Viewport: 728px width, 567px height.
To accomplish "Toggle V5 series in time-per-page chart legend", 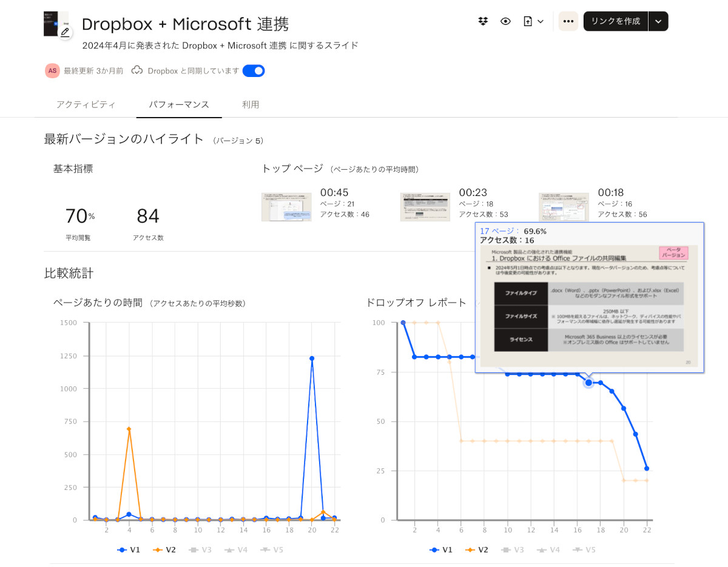I will (x=271, y=549).
